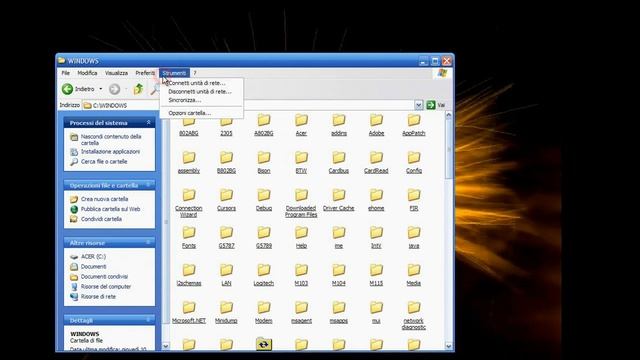Select the java folder icon

click(414, 232)
